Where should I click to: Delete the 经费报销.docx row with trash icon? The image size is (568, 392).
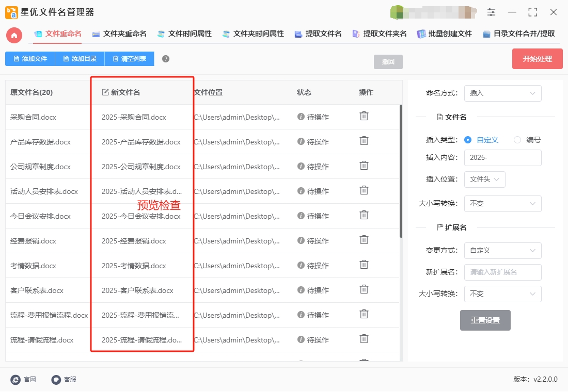click(364, 240)
